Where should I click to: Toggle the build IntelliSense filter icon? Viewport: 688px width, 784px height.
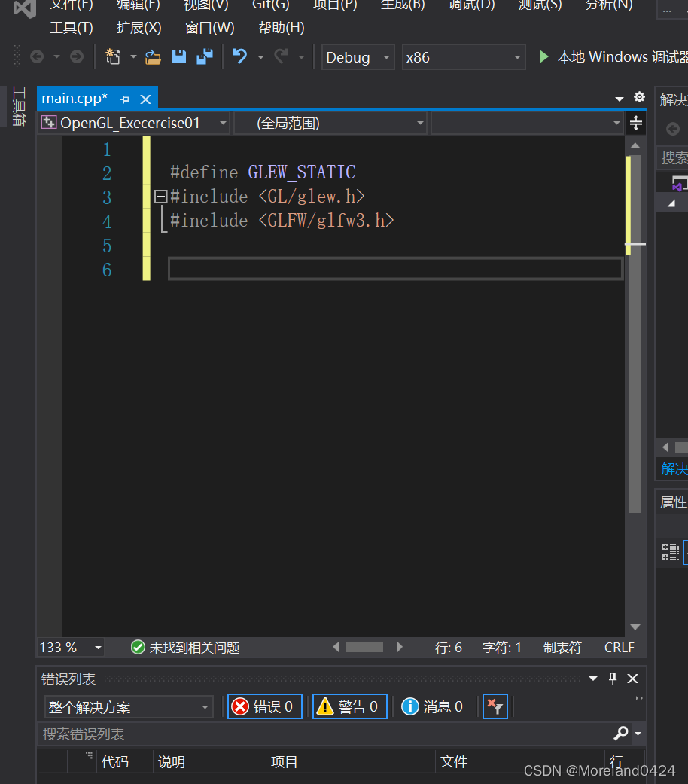495,706
